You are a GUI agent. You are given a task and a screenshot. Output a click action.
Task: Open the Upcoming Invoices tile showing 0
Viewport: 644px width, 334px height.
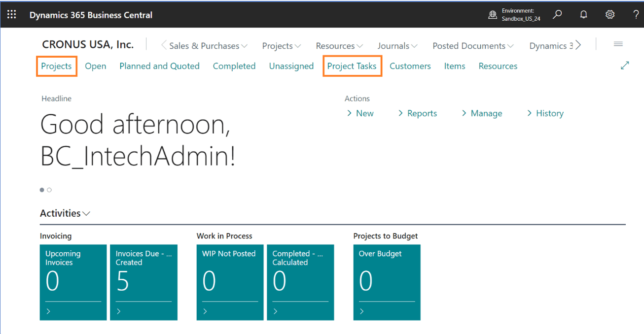click(73, 282)
